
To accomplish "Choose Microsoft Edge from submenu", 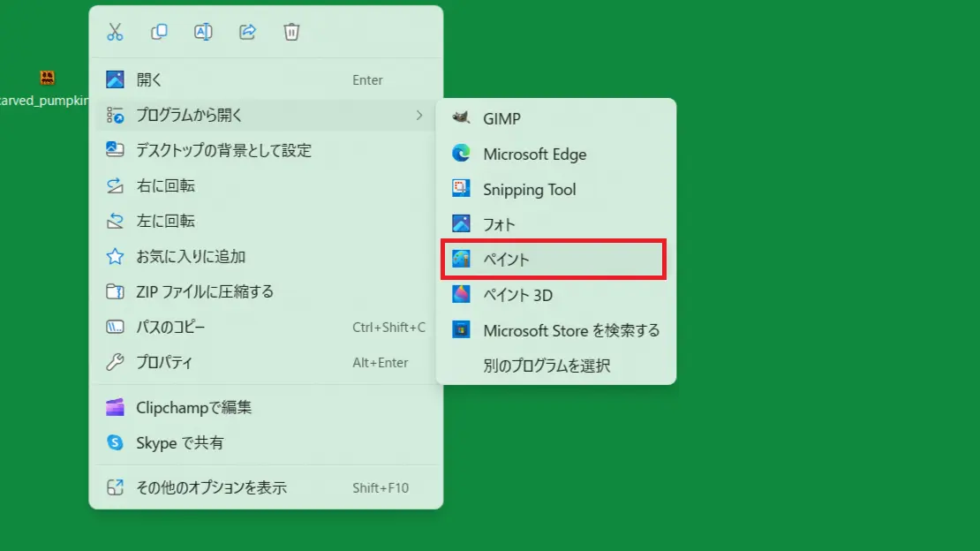I will pos(534,154).
